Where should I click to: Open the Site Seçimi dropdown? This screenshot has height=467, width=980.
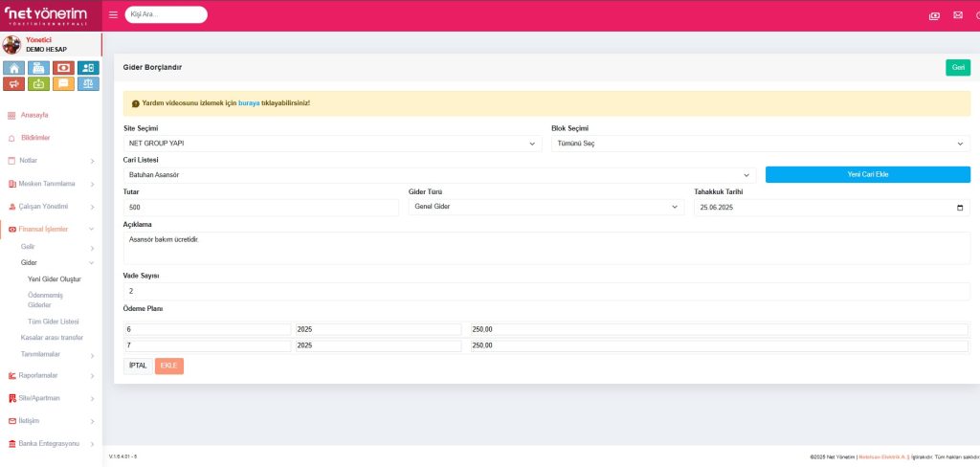tap(333, 144)
